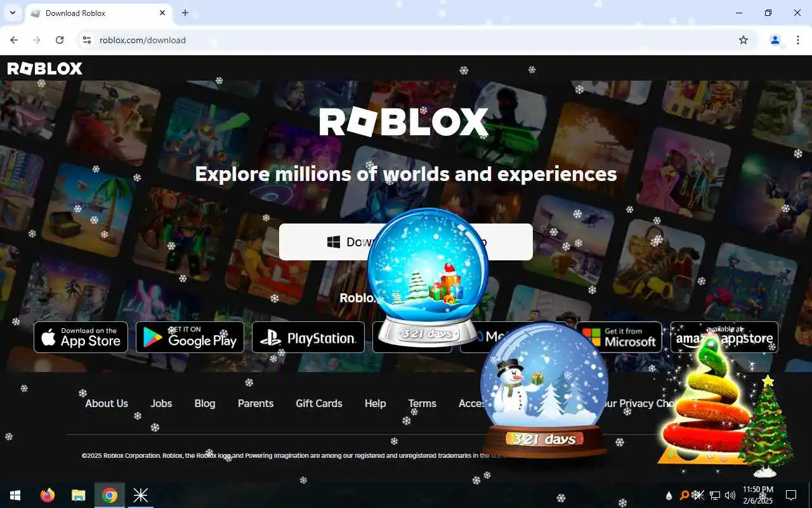Open network settings from tray
This screenshot has width=812, height=508.
714,495
